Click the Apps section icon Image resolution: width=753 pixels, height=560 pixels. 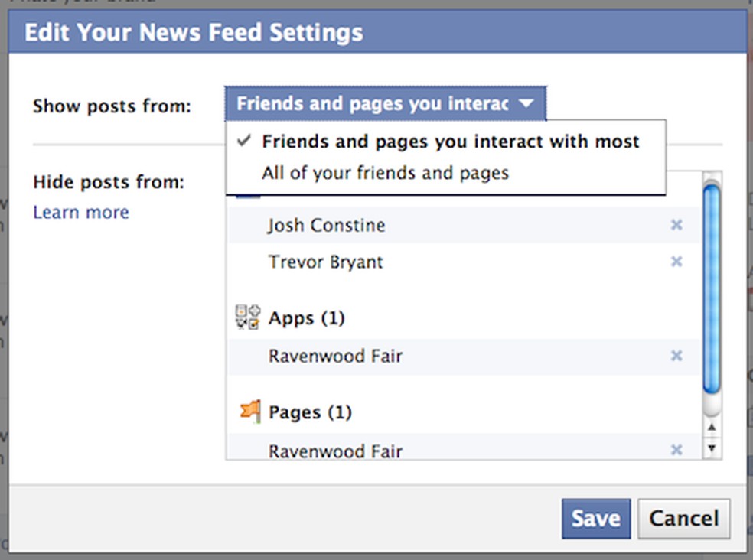pyautogui.click(x=246, y=317)
